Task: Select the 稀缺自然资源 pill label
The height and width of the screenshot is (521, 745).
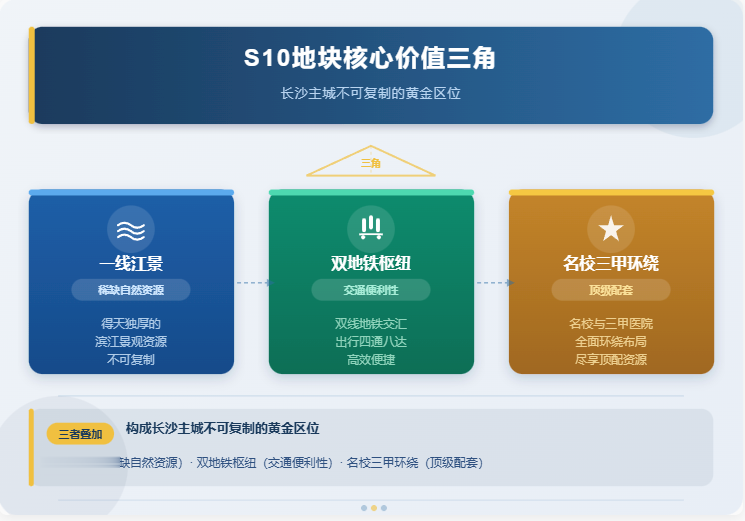Action: 131,290
